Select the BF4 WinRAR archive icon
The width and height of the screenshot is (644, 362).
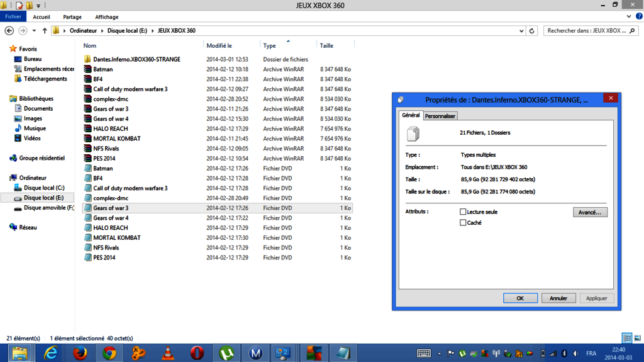[x=87, y=79]
